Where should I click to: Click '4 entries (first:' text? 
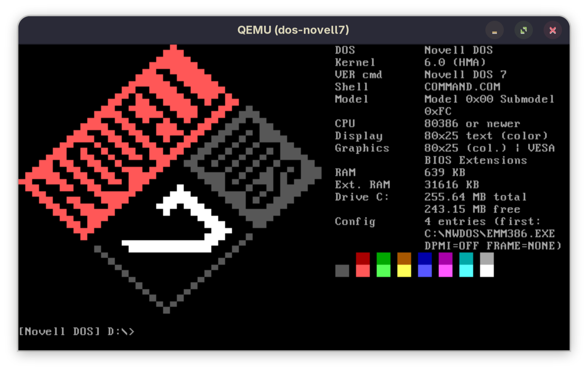[483, 221]
